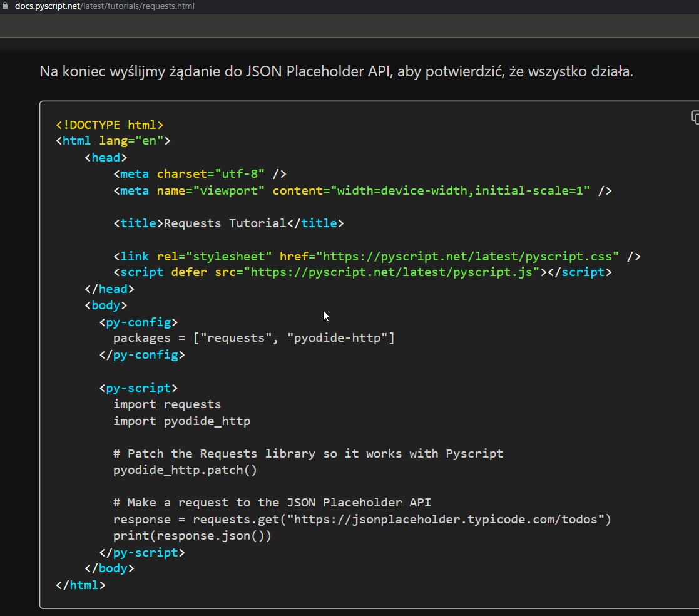This screenshot has width=699, height=616.
Task: Click the 'import requests' line
Action: click(167, 404)
